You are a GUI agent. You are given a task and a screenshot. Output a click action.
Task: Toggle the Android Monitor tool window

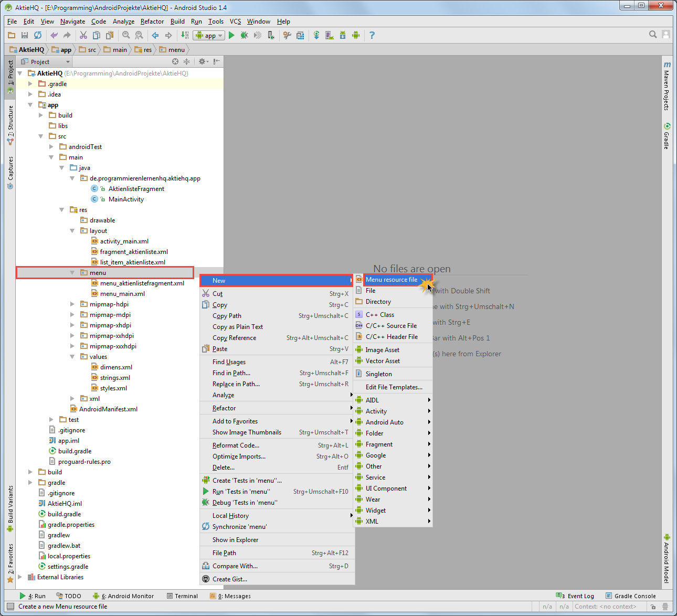pos(123,596)
